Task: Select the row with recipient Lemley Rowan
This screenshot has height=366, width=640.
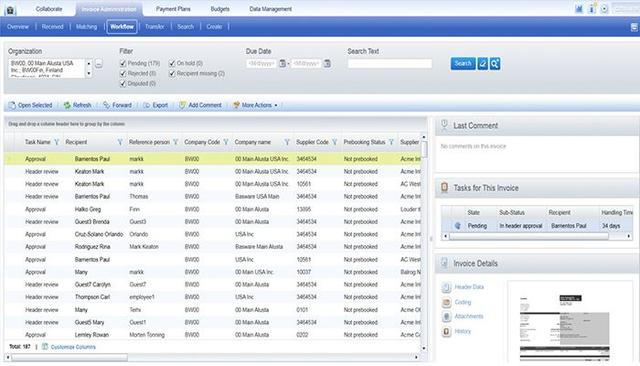Action: tap(212, 335)
